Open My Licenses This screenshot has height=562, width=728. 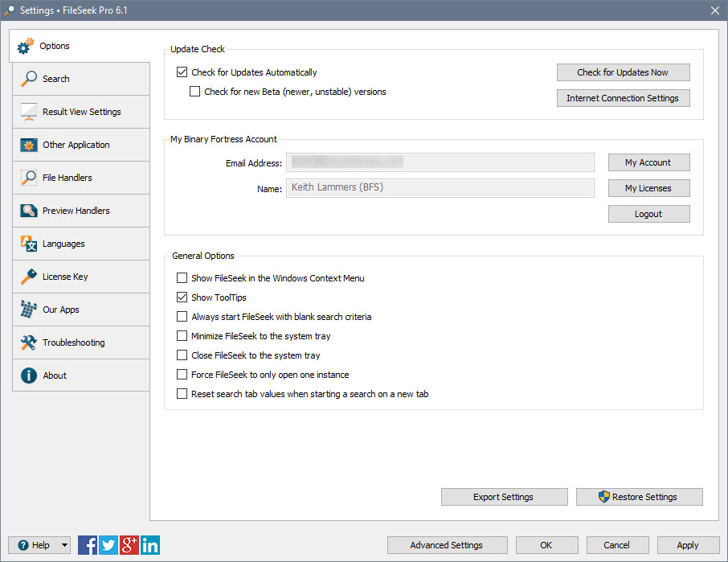(648, 188)
